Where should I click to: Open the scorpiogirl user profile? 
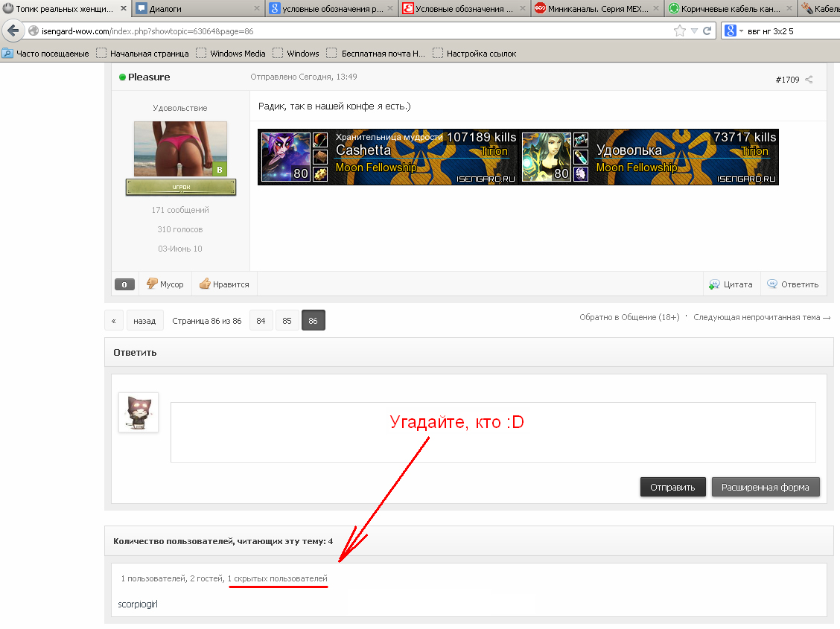tap(138, 604)
